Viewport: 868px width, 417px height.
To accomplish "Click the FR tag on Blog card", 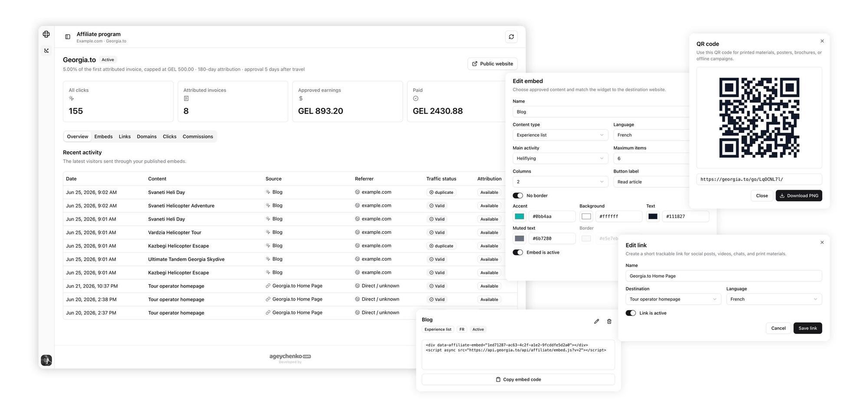I will pos(462,330).
